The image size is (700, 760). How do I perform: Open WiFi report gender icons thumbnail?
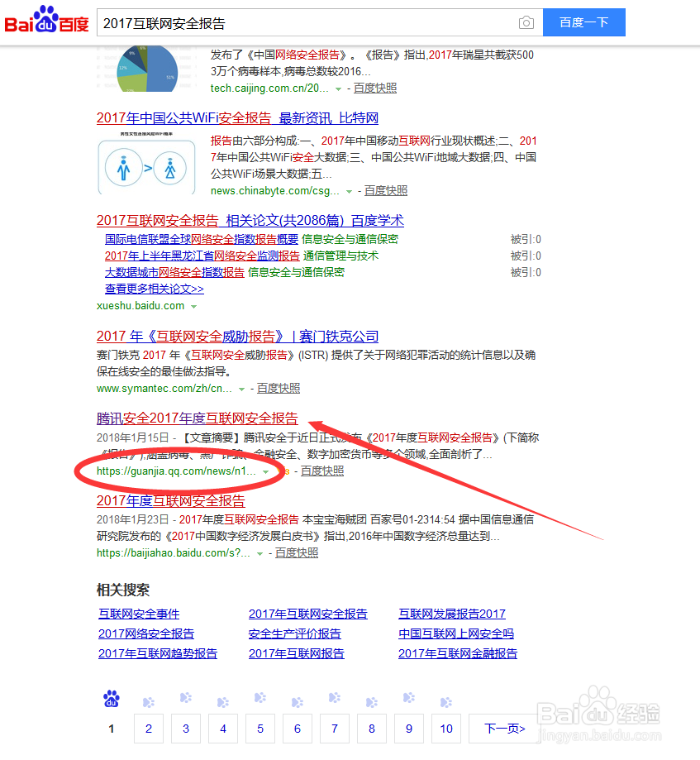pos(146,162)
